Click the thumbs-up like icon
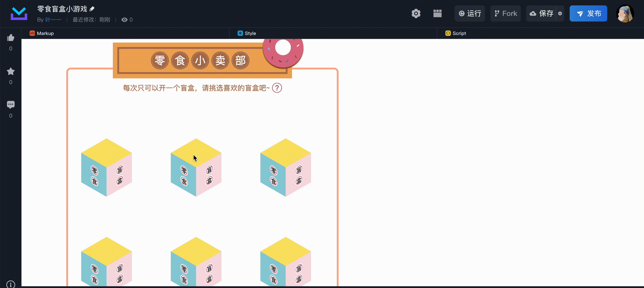 [11, 38]
